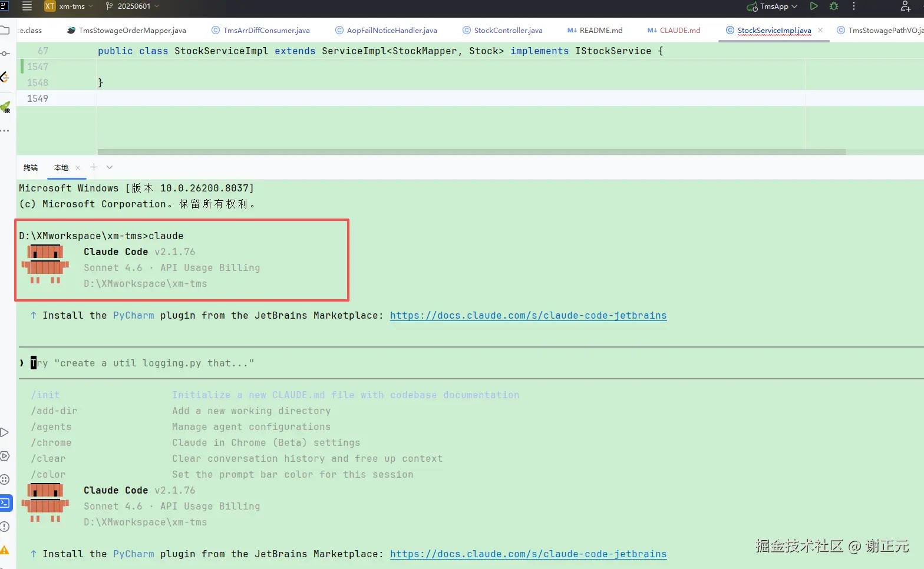
Task: Click the first PyCharm word in terminal
Action: coord(134,315)
